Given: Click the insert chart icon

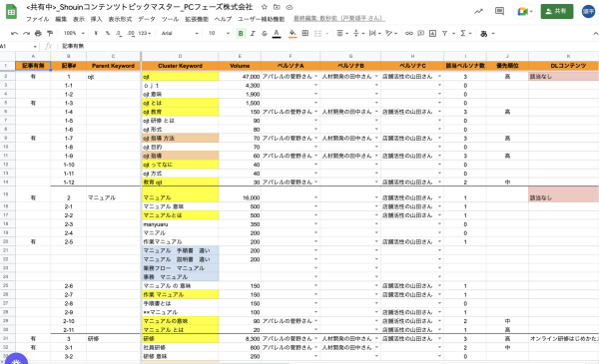Looking at the screenshot, I should coord(432,34).
